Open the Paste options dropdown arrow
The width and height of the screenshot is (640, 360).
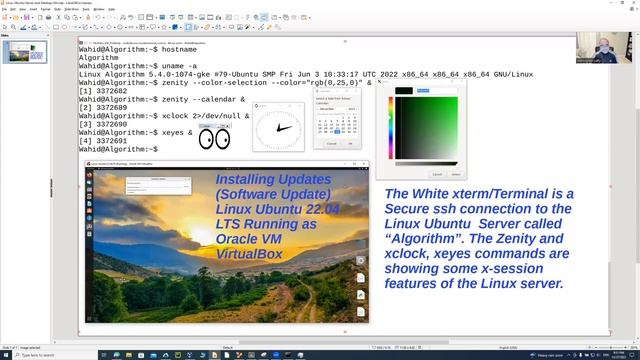click(x=80, y=18)
